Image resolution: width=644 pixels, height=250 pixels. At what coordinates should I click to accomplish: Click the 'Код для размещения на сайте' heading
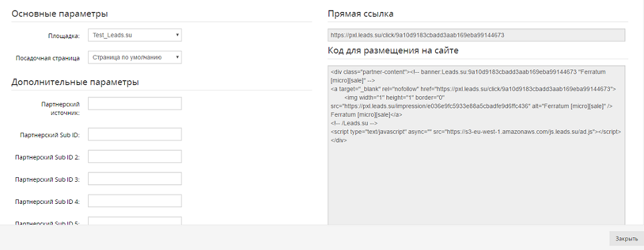393,51
